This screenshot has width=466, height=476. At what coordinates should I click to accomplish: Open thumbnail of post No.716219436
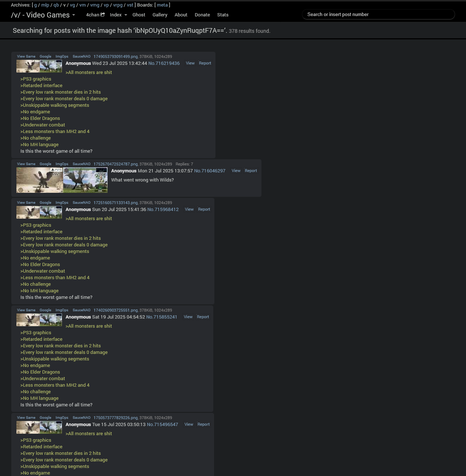pos(39,66)
